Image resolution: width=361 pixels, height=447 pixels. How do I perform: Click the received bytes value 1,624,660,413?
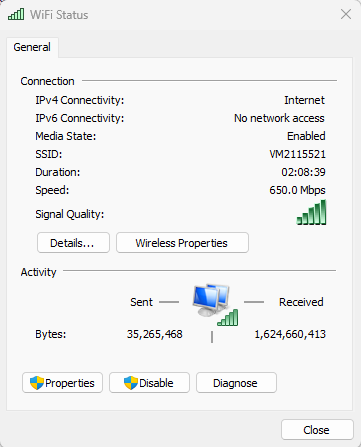coord(290,334)
